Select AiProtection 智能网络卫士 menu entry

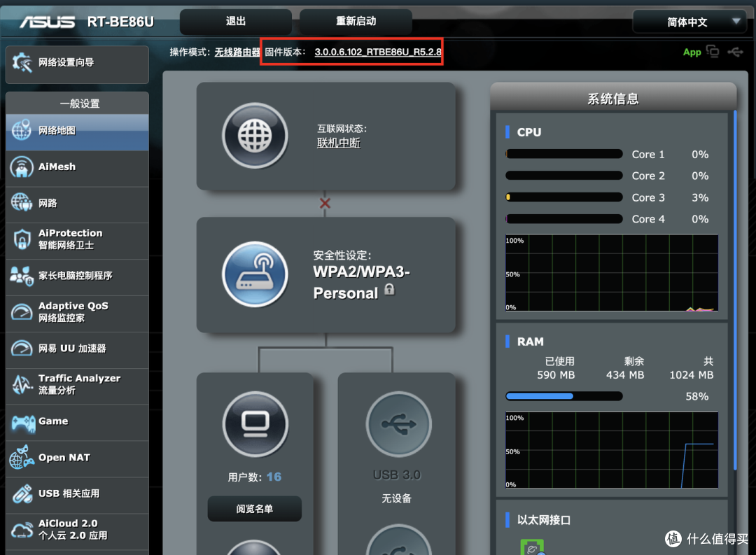coord(77,240)
